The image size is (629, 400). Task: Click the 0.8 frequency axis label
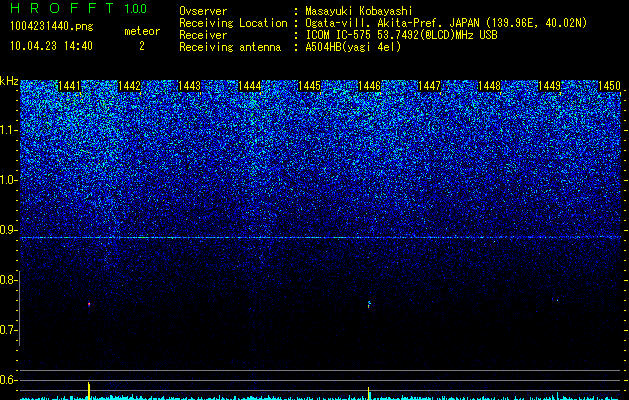9,280
